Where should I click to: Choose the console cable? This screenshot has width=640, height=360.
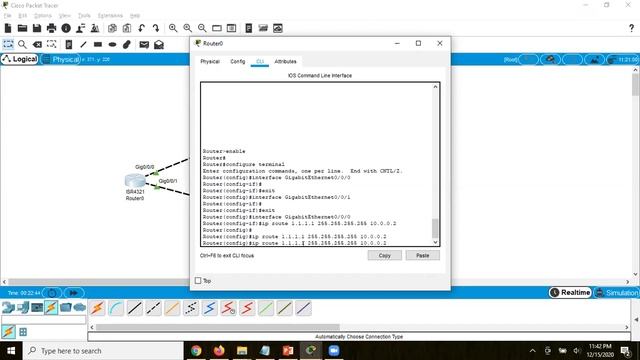[x=116, y=308]
